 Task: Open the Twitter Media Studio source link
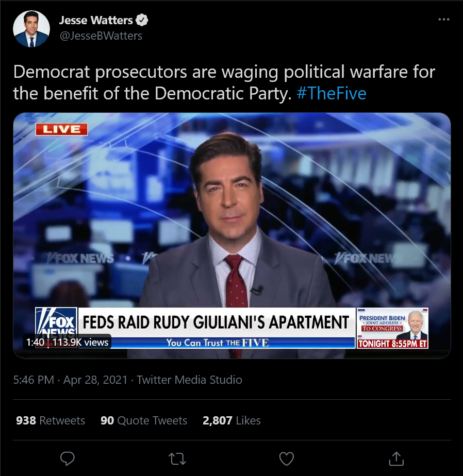point(189,380)
